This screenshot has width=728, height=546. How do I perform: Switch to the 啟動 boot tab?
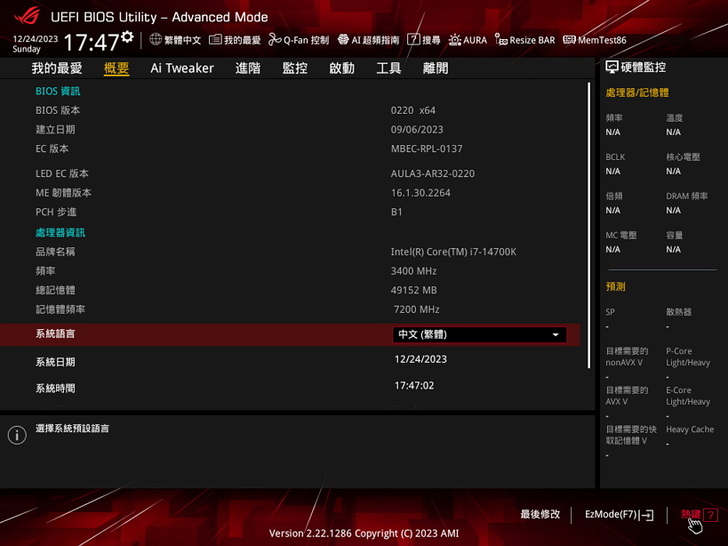coord(342,68)
